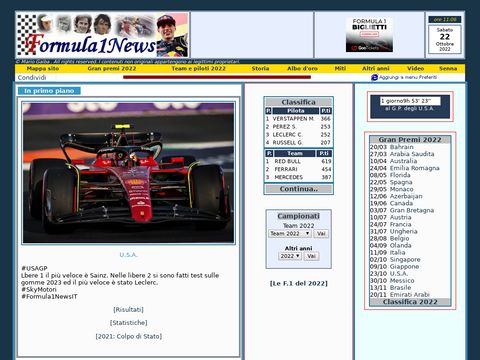The width and height of the screenshot is (480, 360).
Task: Click the Classifica 2022 button
Action: tap(410, 302)
